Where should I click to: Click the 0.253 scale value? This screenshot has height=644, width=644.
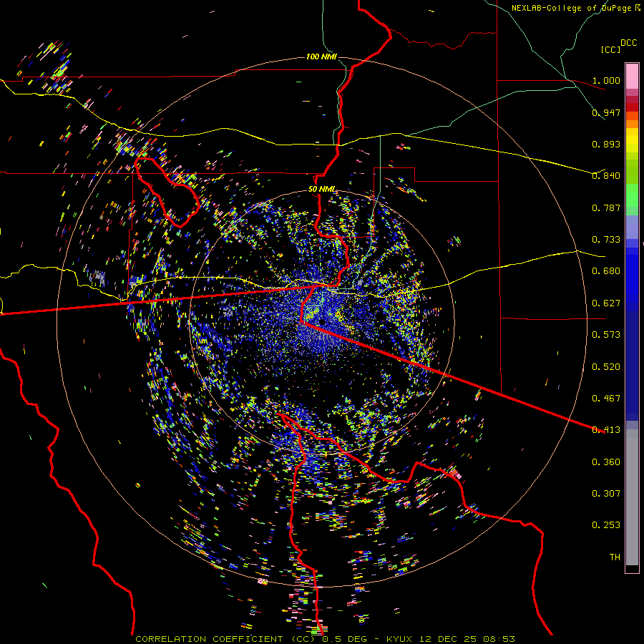coord(606,525)
